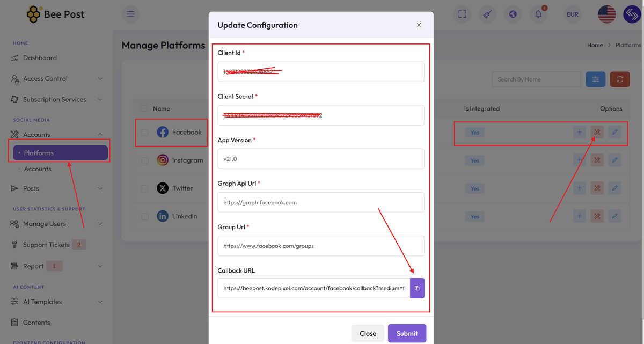
Task: Click into the App Version field
Action: 321,159
